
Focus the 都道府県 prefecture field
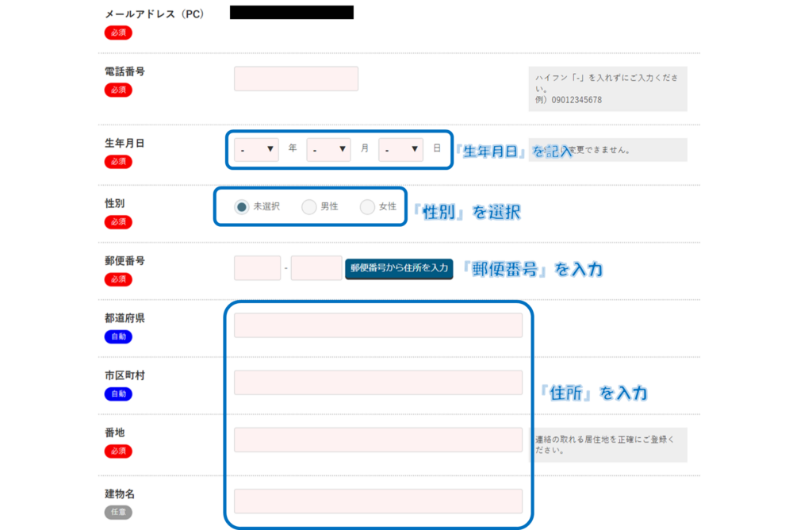coord(377,325)
